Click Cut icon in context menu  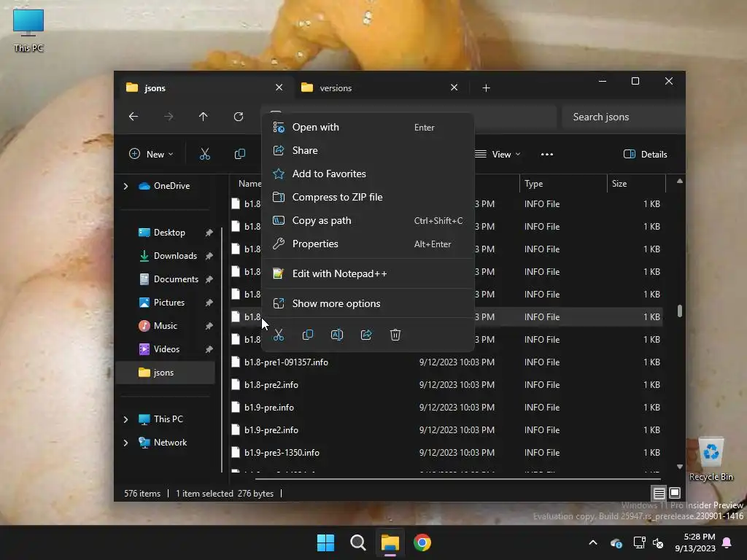(279, 335)
